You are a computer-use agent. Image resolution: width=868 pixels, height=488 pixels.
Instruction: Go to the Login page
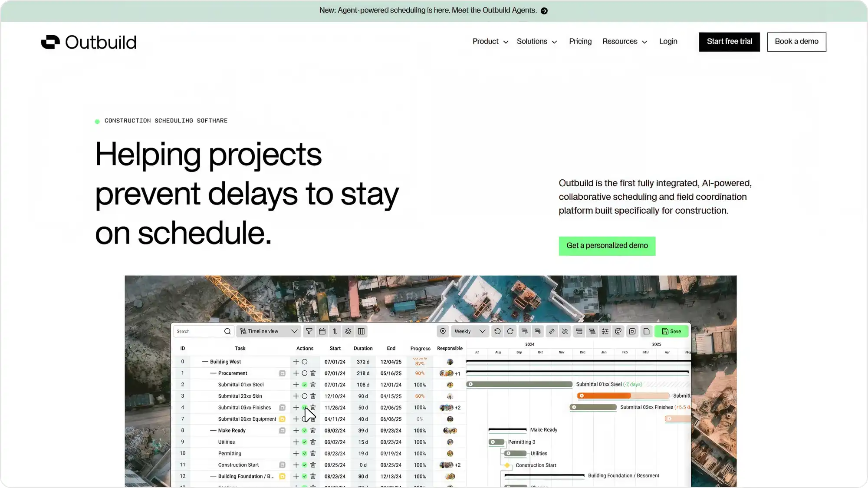(668, 42)
